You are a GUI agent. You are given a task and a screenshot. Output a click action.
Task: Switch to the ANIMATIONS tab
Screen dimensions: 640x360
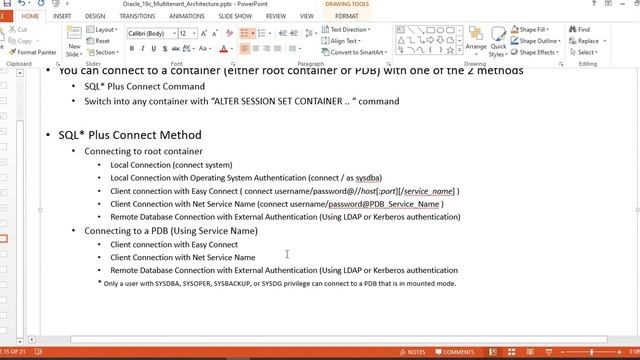point(187,16)
